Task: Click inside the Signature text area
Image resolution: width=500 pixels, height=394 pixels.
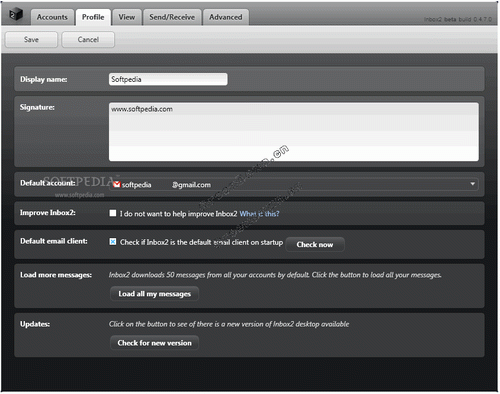Action: tap(294, 132)
